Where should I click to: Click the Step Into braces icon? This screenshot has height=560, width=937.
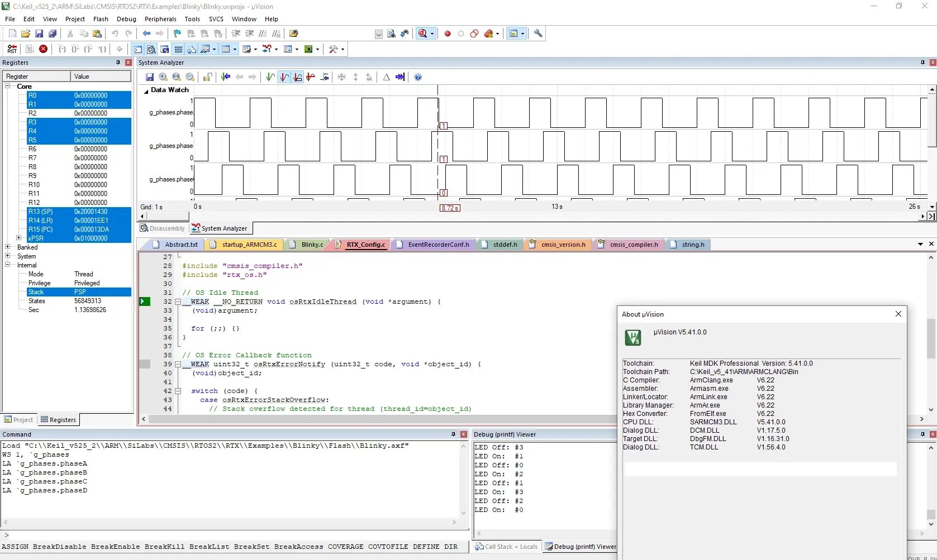click(62, 49)
